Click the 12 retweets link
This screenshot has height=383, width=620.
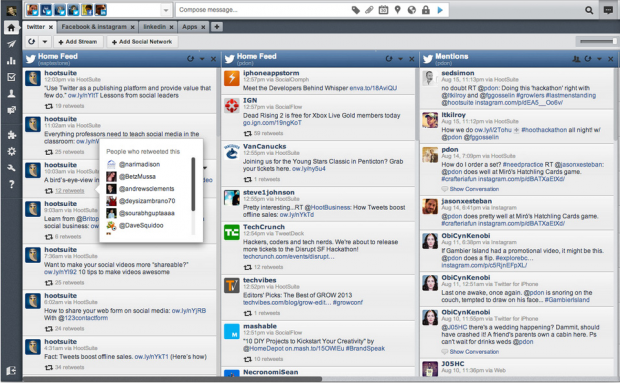tap(70, 191)
